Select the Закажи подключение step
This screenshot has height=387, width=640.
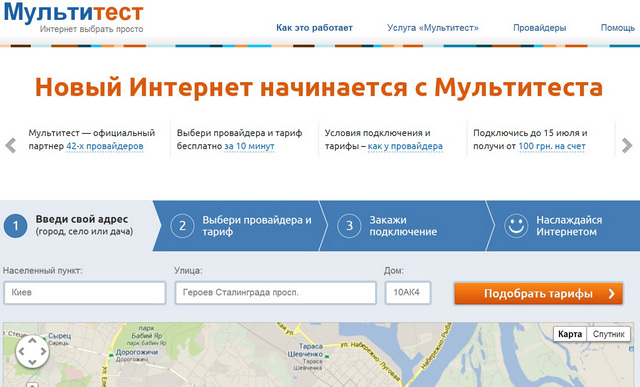pyautogui.click(x=407, y=226)
